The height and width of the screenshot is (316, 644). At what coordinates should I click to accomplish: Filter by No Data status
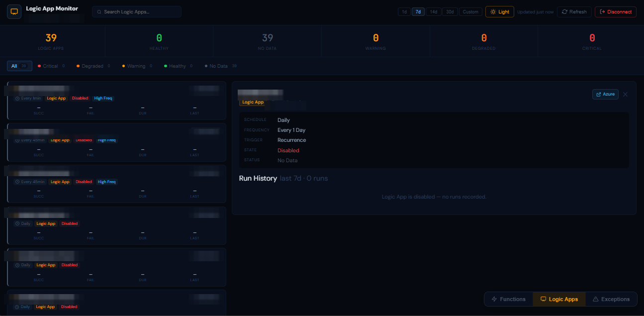click(x=220, y=66)
